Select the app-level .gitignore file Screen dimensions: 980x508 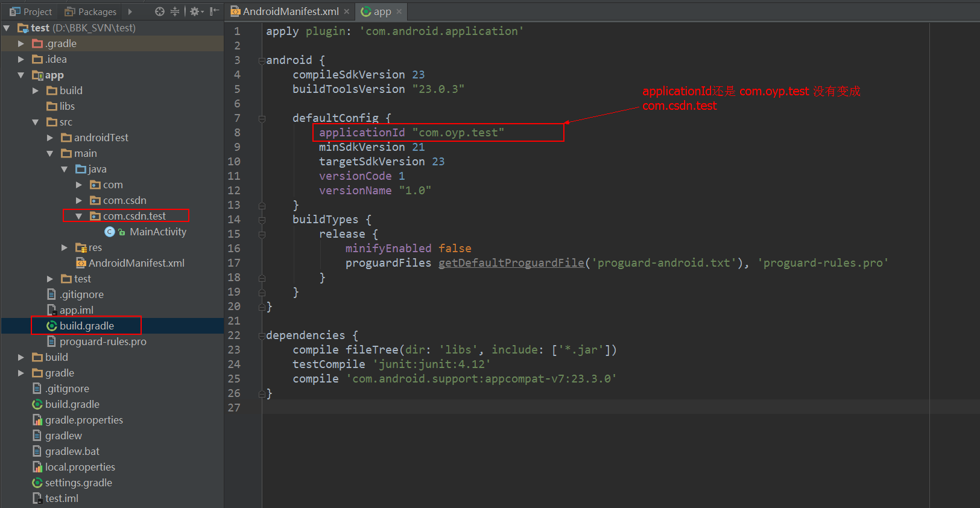click(75, 294)
